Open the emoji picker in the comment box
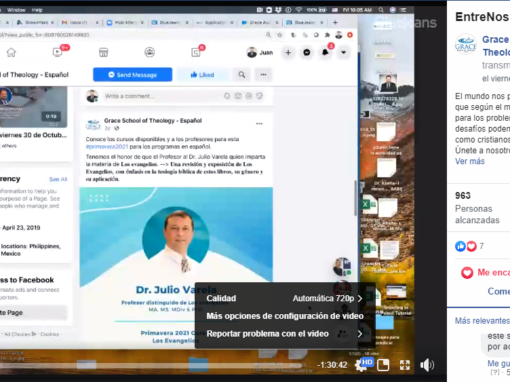510x382 pixels. (x=227, y=96)
